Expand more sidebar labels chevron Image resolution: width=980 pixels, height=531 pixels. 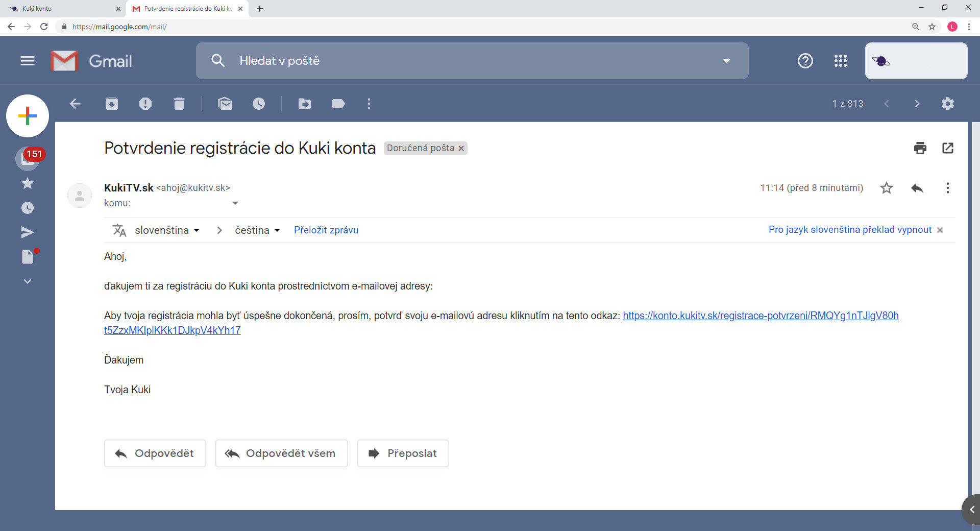[x=28, y=281]
